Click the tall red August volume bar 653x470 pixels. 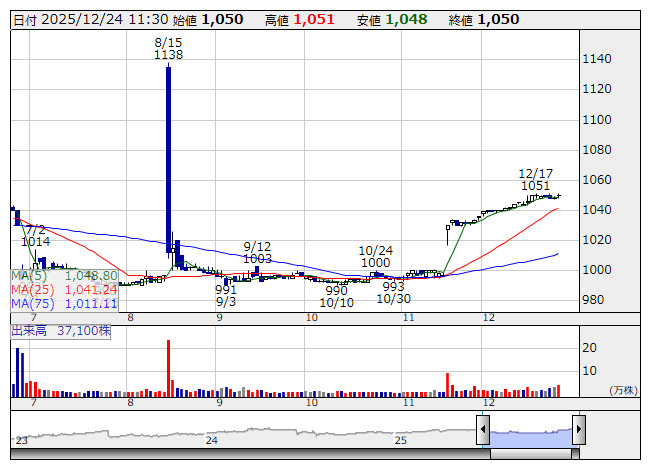click(x=168, y=369)
